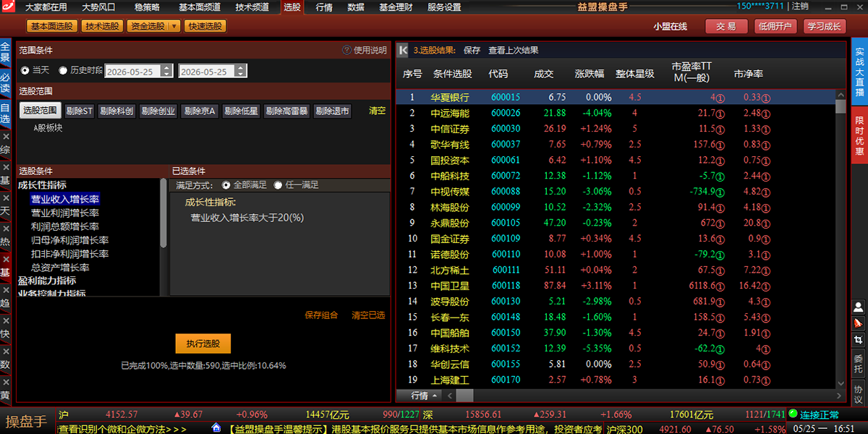The image size is (868, 434).
Task: Click the results horizontal scrollbar thumb
Action: coord(464,396)
